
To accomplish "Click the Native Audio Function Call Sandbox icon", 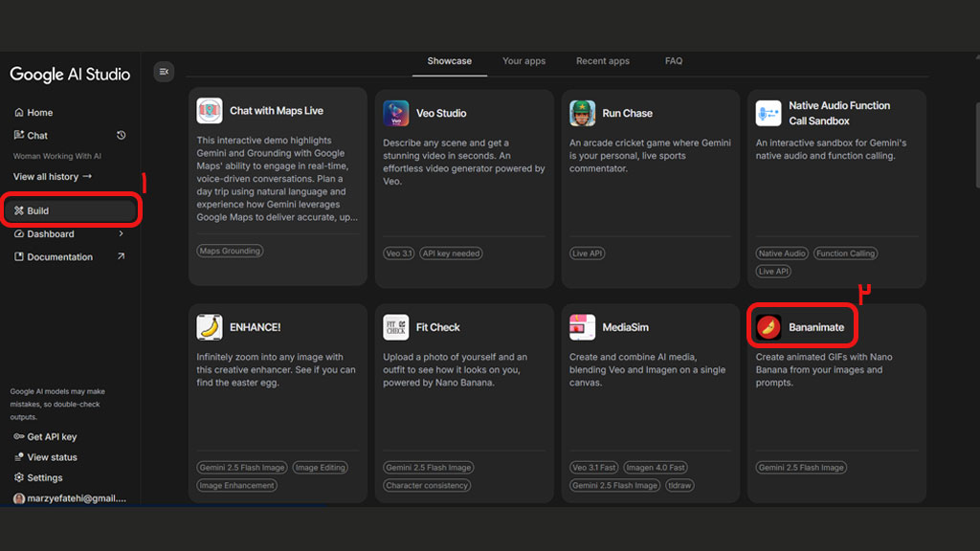I will (768, 113).
